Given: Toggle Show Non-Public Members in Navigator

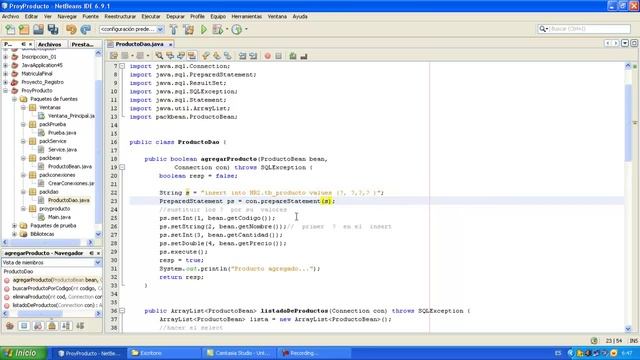Looking at the screenshot, I should coord(52,326).
